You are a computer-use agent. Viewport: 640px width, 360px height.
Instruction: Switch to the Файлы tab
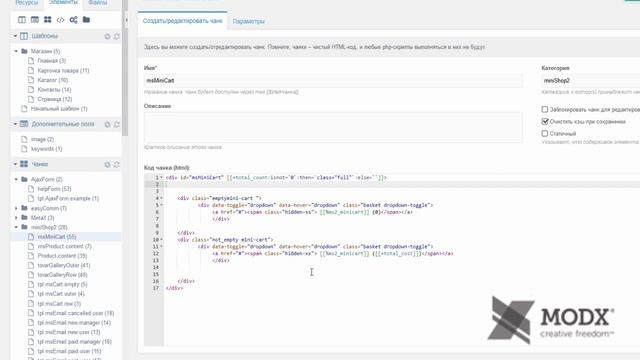coord(98,3)
